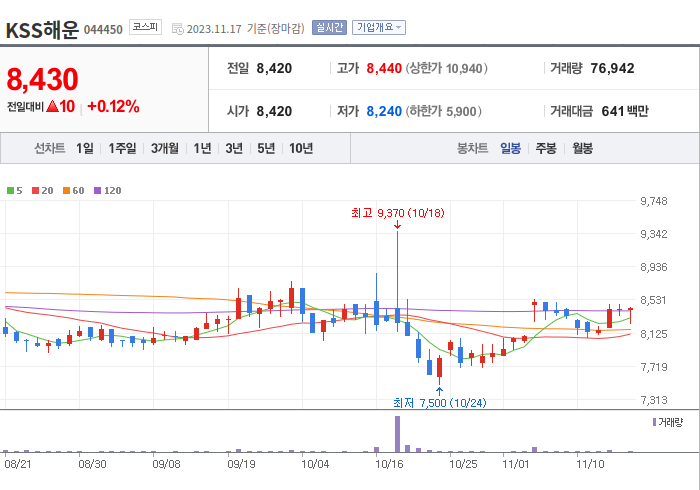Click the 10/16 date axis label
The width and height of the screenshot is (700, 490).
click(x=389, y=464)
